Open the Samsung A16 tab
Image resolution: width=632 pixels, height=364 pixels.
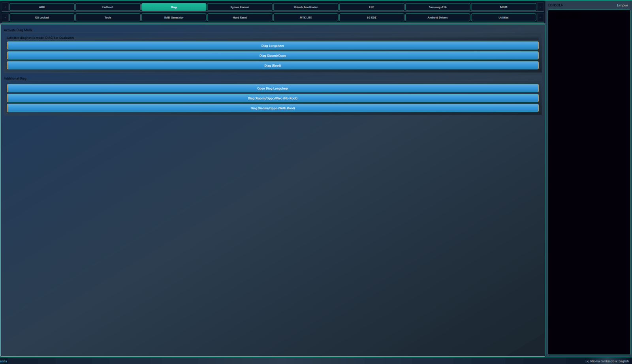click(437, 7)
